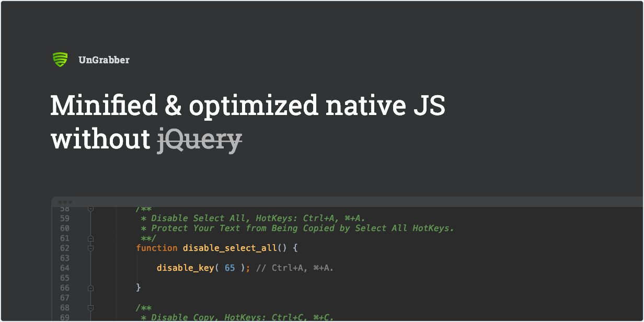Click the number 65 argument in disable_key
This screenshot has height=322, width=644.
[x=230, y=268]
